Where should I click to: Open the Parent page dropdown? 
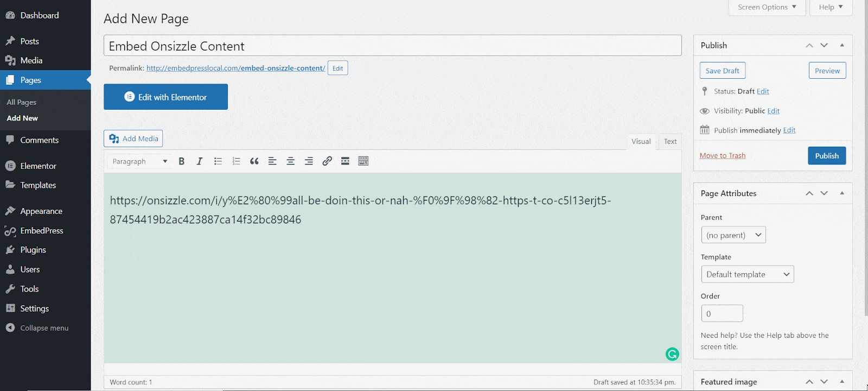733,235
